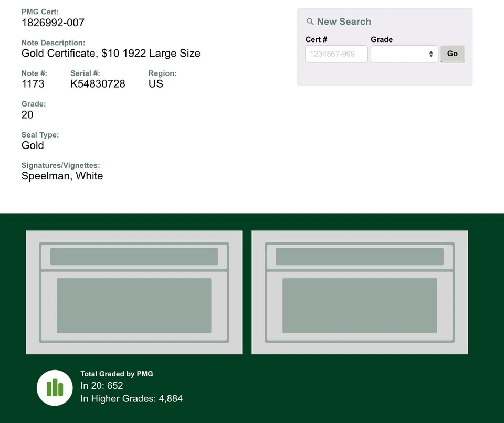Open the Grade dropdown
This screenshot has height=423, width=504.
[404, 54]
